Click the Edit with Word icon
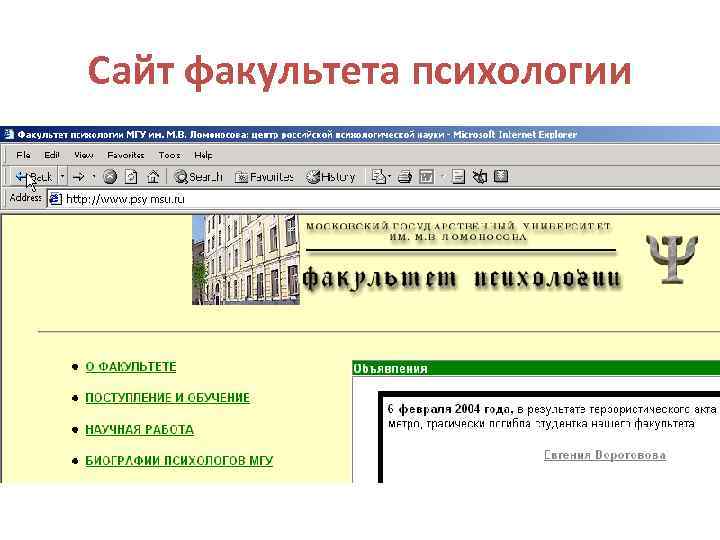720x540 pixels. [427, 177]
